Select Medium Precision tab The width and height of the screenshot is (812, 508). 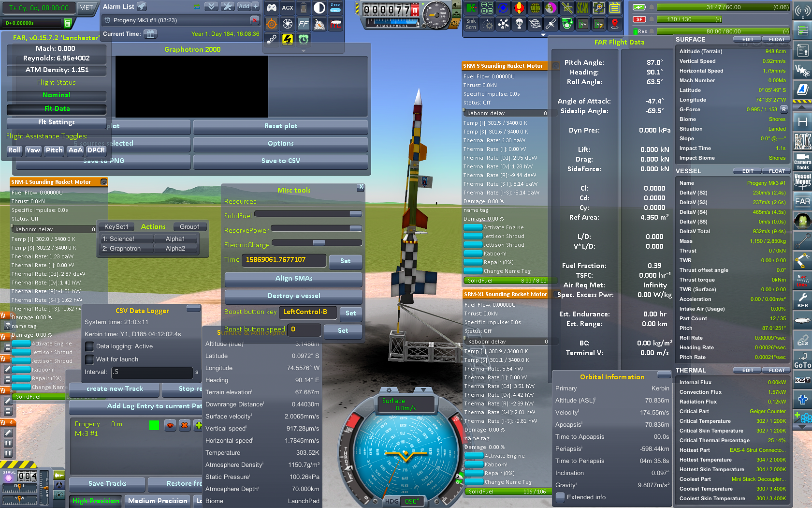click(x=158, y=501)
